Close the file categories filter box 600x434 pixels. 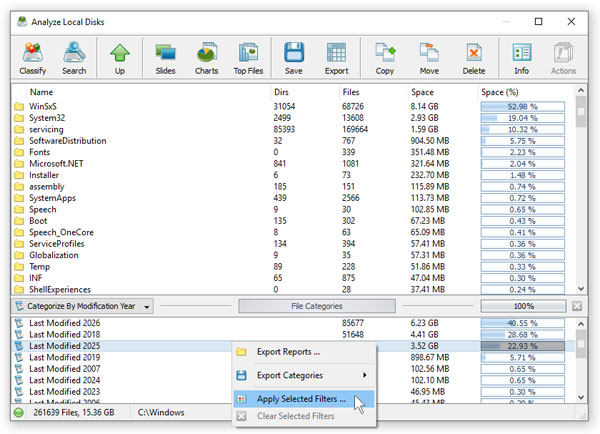tap(577, 306)
